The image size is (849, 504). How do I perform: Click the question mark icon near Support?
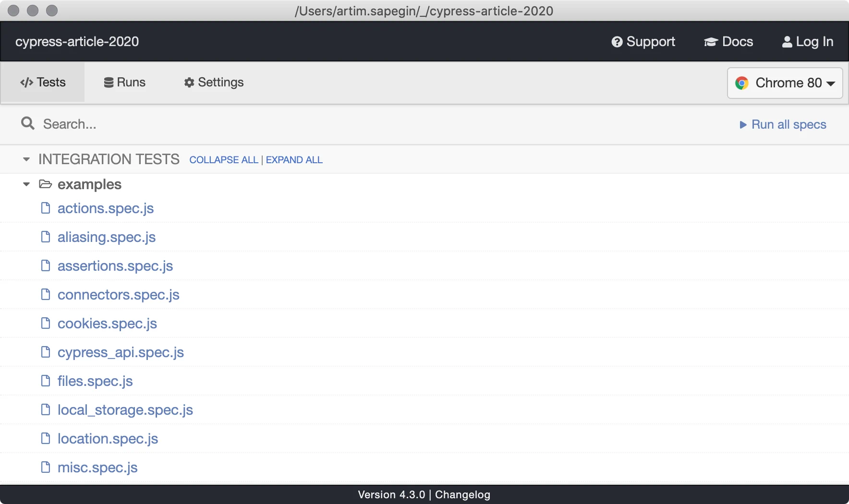tap(618, 42)
